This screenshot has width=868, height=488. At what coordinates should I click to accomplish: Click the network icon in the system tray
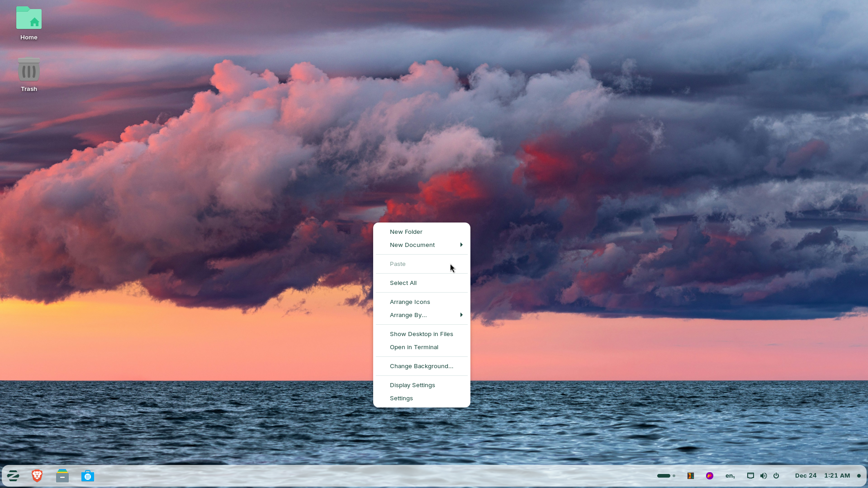coord(750,475)
